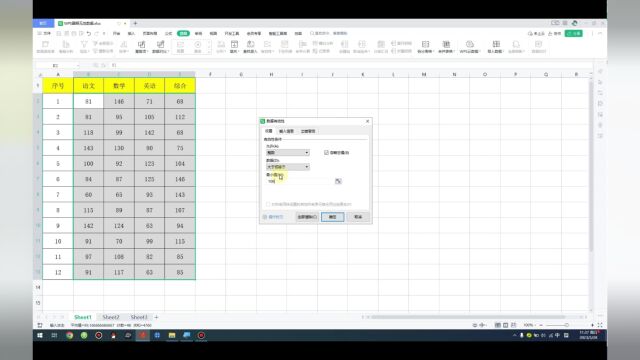
Task: Open the cell name box dropdown arrow
Action: coord(78,65)
